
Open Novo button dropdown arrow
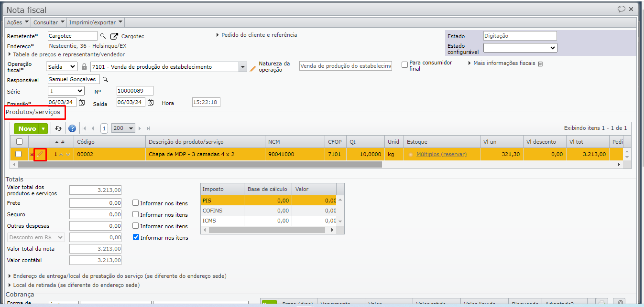(44, 128)
